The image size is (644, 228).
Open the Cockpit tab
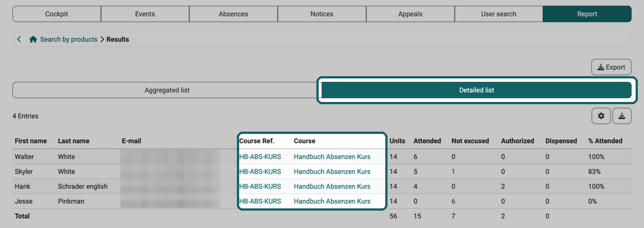pos(57,14)
